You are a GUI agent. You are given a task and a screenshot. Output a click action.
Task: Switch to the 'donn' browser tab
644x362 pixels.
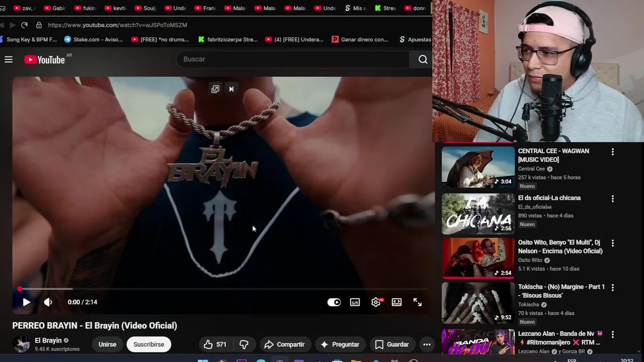tap(415, 8)
